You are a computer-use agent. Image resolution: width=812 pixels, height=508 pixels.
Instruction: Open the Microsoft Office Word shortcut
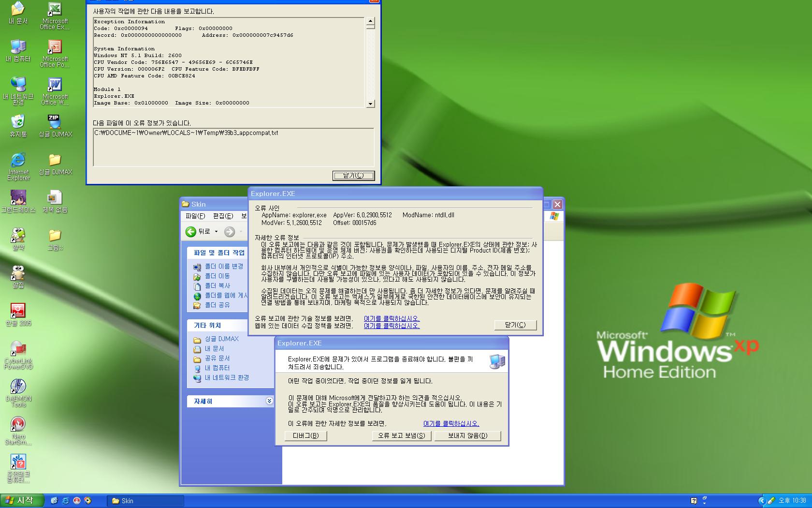[55, 91]
